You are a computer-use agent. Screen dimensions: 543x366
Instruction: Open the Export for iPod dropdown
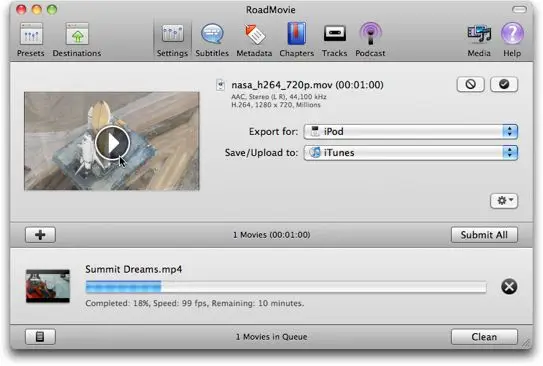410,132
